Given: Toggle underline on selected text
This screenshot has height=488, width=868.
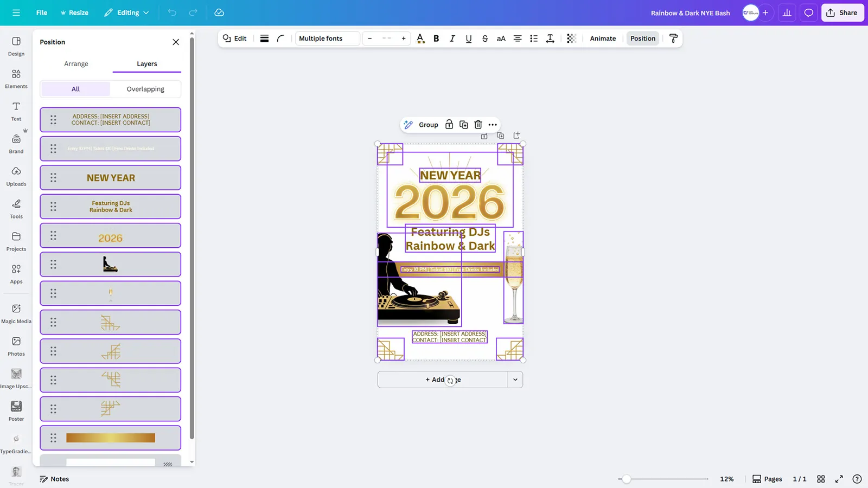Looking at the screenshot, I should pyautogui.click(x=469, y=38).
